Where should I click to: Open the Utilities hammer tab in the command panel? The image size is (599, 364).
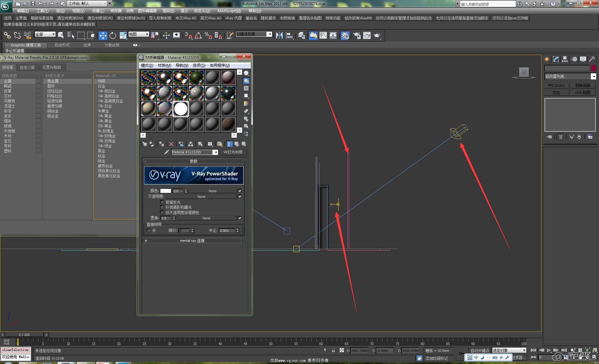pos(592,59)
